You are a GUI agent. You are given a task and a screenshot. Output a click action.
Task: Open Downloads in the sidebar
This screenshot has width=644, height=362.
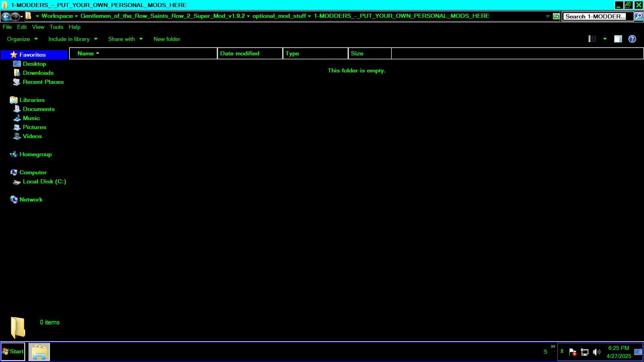38,73
